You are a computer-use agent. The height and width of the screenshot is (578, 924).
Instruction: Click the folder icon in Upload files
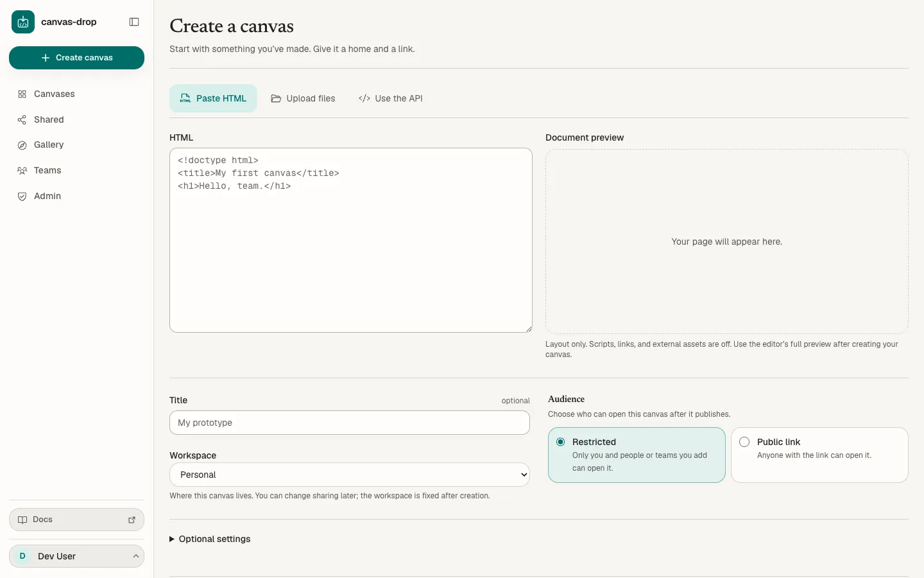[x=276, y=98]
